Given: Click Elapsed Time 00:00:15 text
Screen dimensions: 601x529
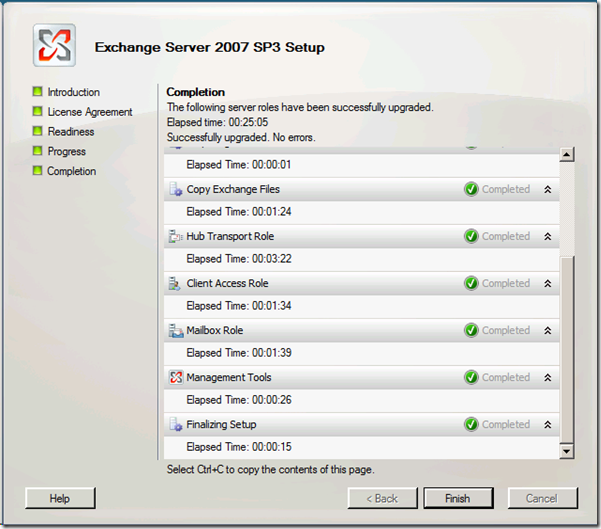Looking at the screenshot, I should click(x=239, y=447).
